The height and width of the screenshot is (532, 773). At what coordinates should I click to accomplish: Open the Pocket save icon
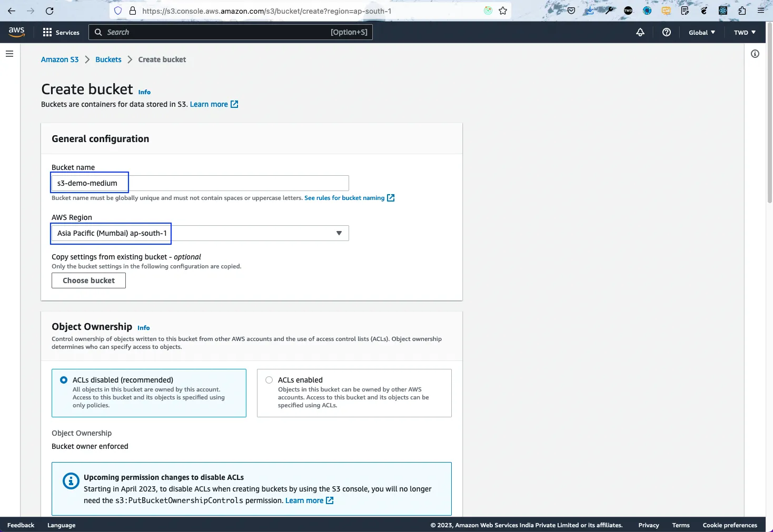pyautogui.click(x=571, y=11)
